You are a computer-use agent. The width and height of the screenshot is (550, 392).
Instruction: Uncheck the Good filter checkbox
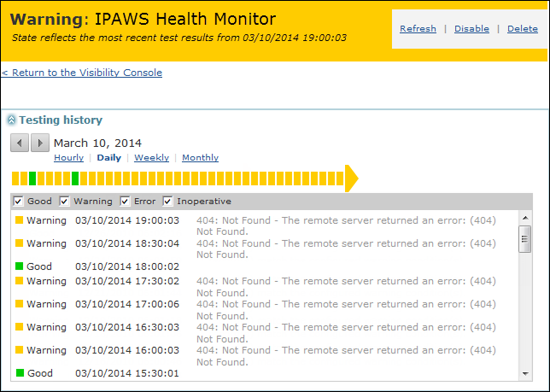pos(18,201)
